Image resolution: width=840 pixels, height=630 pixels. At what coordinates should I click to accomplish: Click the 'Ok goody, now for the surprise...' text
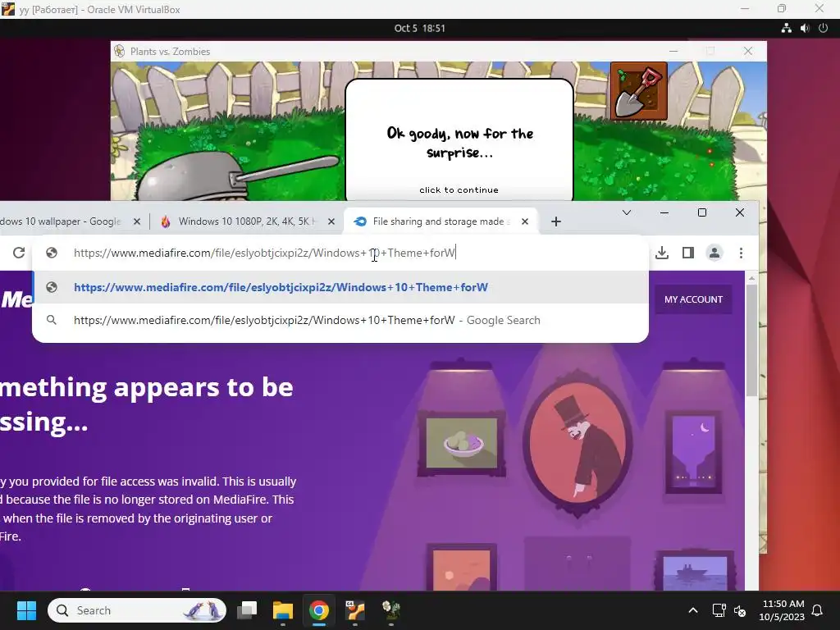point(459,143)
